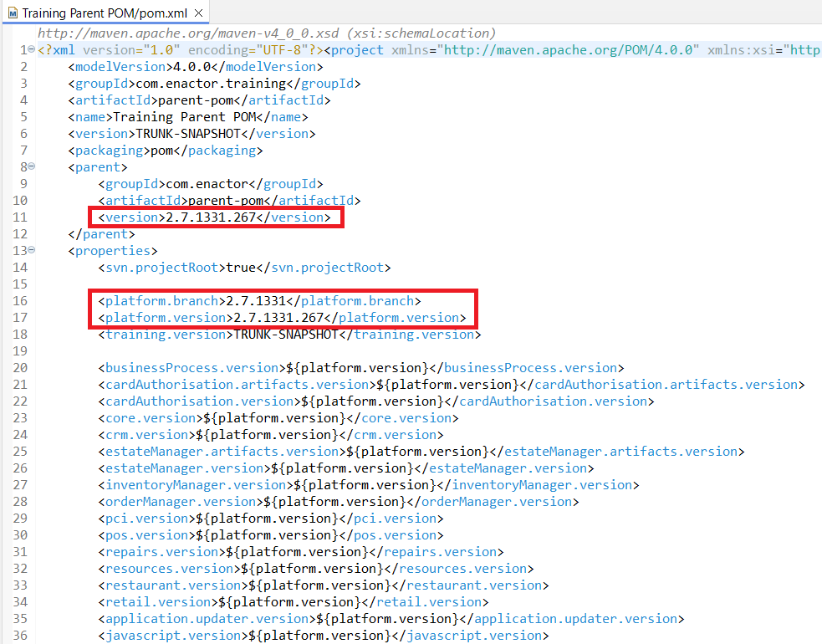
Task: Click resources.version property line
Action: pyautogui.click(x=315, y=569)
